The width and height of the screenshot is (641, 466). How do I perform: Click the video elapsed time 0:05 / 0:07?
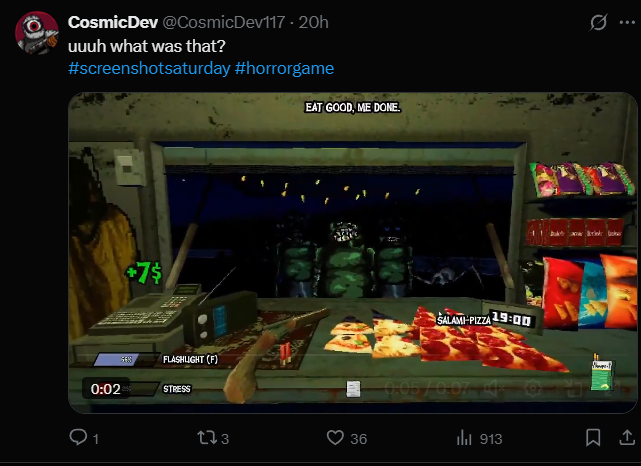pyautogui.click(x=427, y=388)
